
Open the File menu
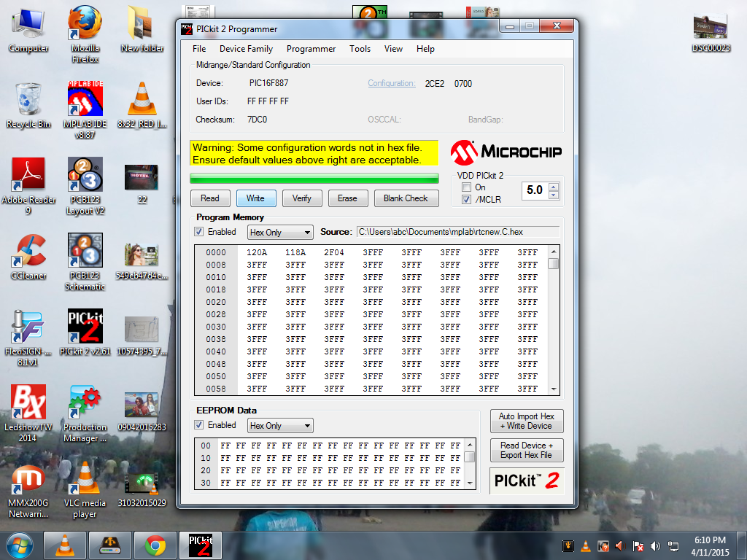coord(199,49)
